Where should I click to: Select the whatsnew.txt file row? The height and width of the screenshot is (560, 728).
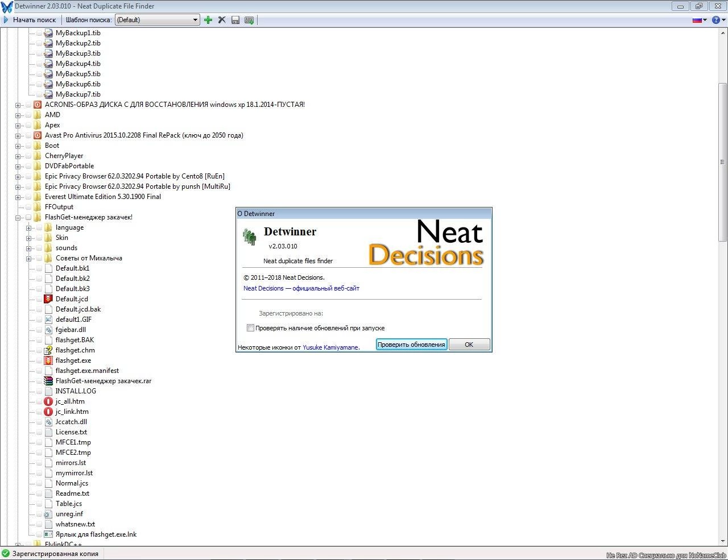(75, 524)
